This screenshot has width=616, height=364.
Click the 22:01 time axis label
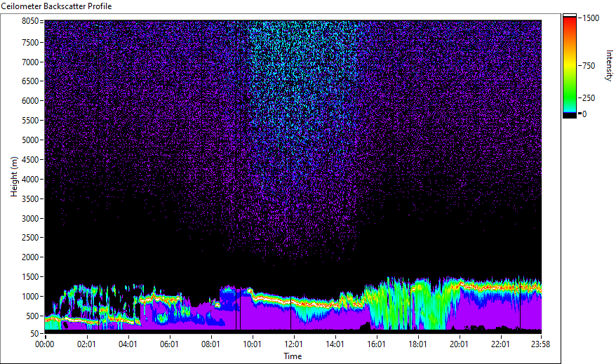[500, 344]
